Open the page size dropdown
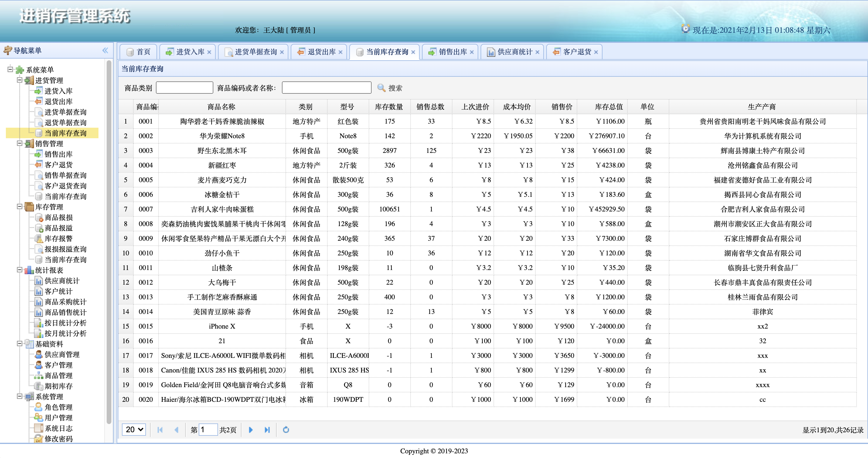This screenshot has height=458, width=868. coord(134,430)
